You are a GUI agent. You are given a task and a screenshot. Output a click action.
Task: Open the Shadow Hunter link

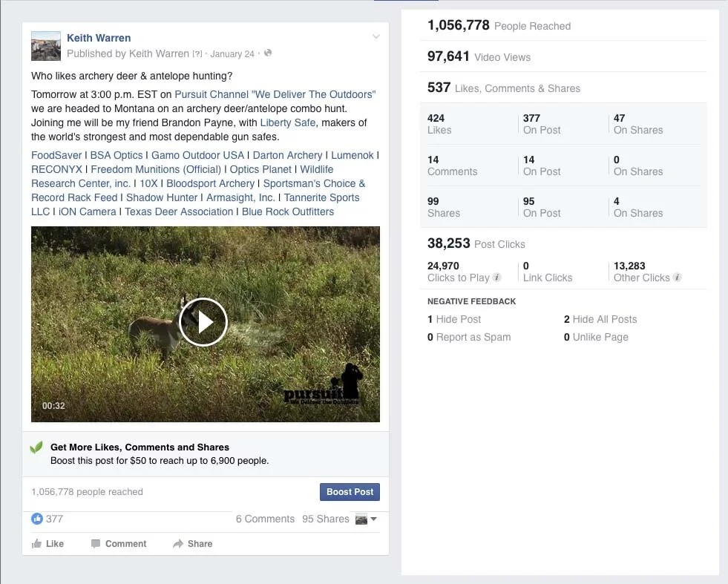162,198
